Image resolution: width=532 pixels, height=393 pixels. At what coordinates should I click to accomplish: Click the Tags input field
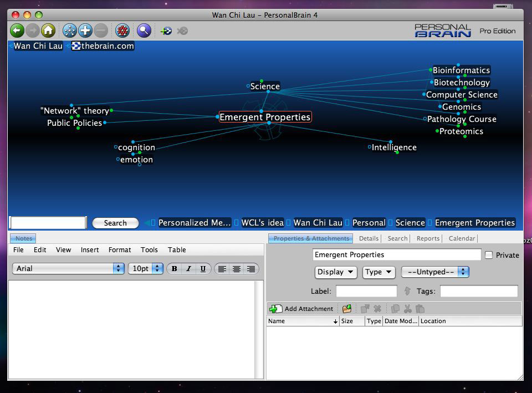(x=479, y=291)
